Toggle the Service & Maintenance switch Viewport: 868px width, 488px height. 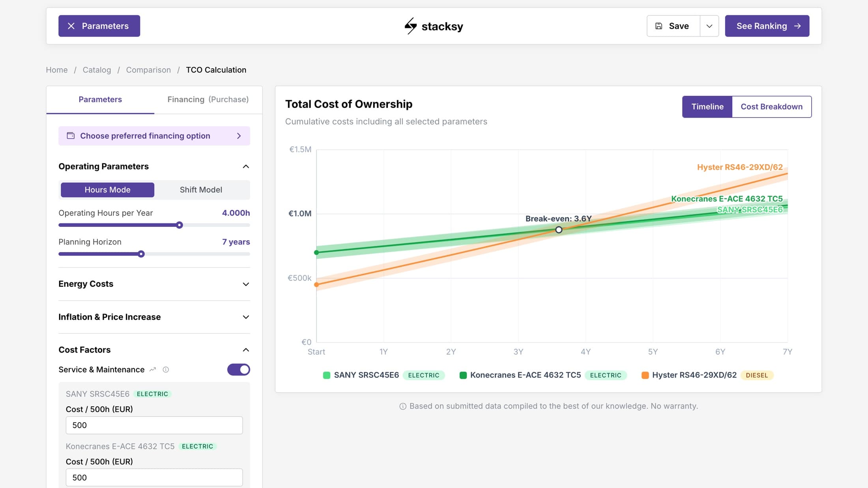[238, 370]
